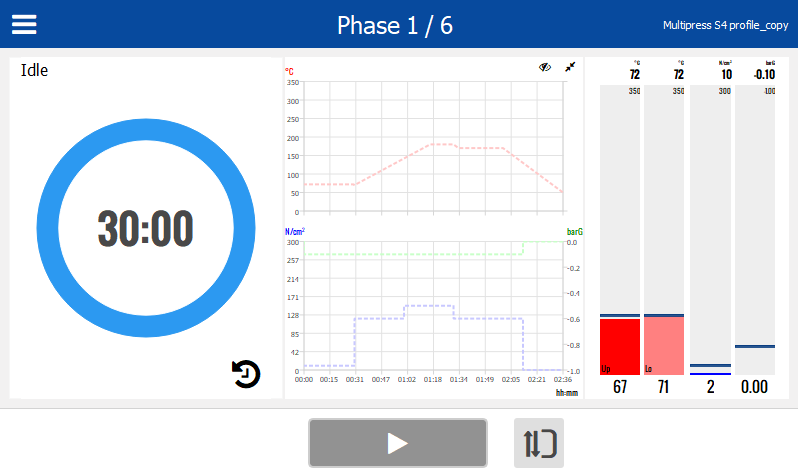Select the lower temperature pink bar gauge

pos(664,345)
